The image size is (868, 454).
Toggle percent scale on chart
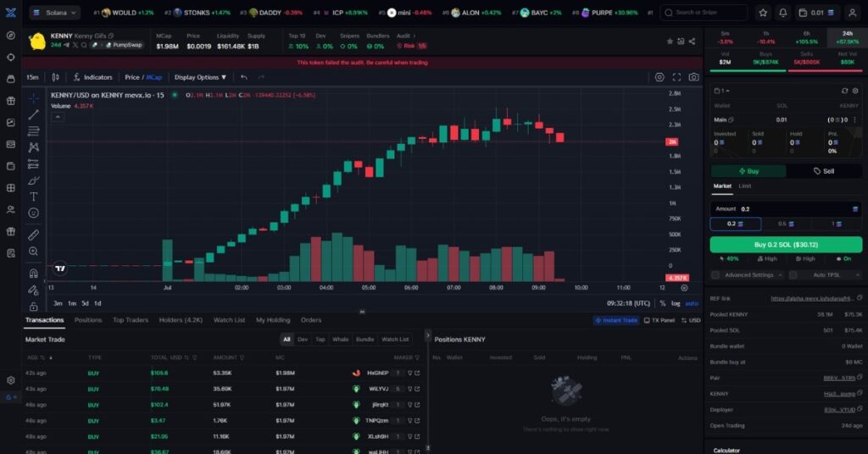(x=663, y=303)
